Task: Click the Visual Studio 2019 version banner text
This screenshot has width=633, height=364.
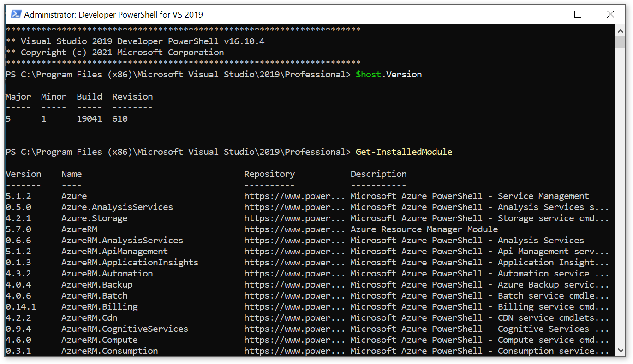Action: coord(134,41)
